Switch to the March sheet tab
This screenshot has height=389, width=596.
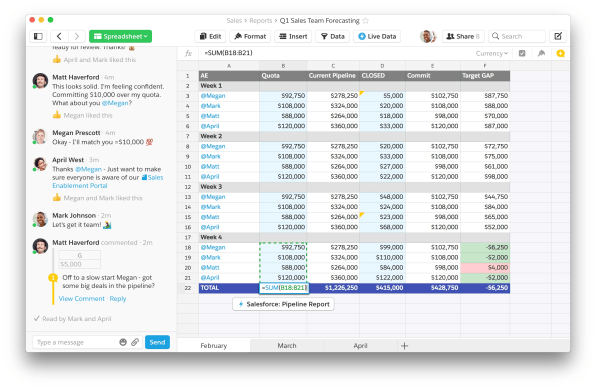[287, 345]
